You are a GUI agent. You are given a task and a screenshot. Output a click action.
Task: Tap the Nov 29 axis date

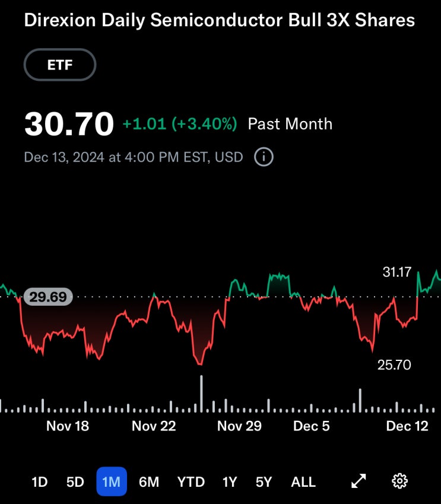click(239, 426)
